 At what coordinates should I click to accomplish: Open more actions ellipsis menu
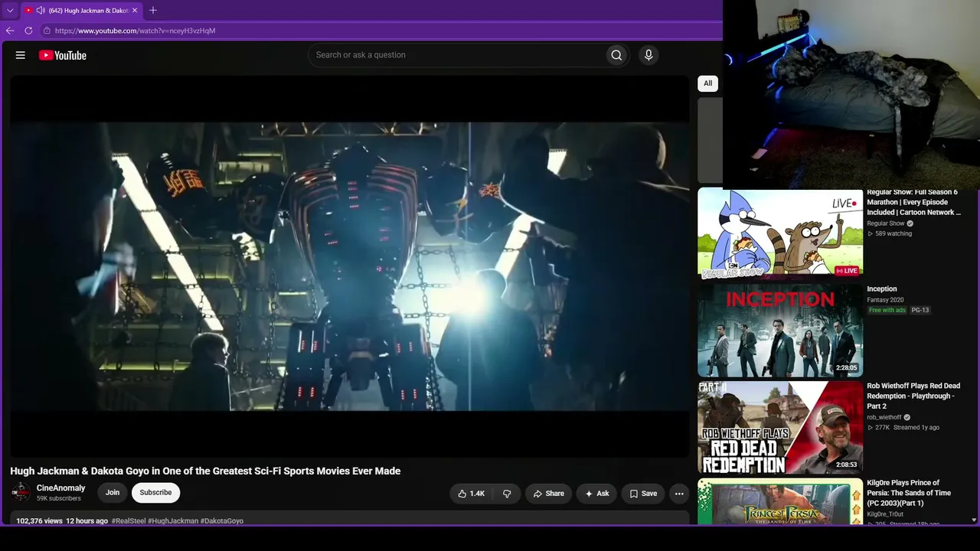[x=679, y=494]
